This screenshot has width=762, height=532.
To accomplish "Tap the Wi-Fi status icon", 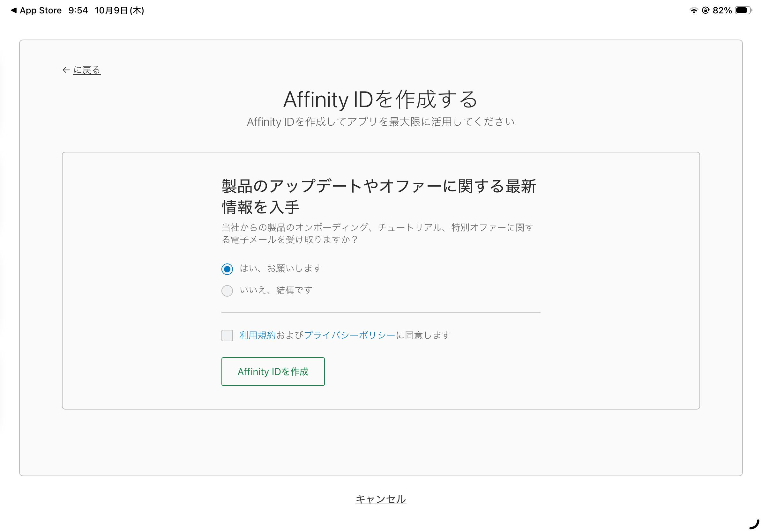I will pyautogui.click(x=694, y=10).
